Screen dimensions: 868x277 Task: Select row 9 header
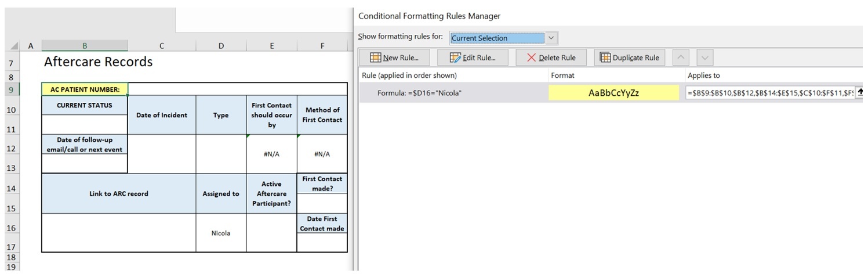[x=12, y=89]
